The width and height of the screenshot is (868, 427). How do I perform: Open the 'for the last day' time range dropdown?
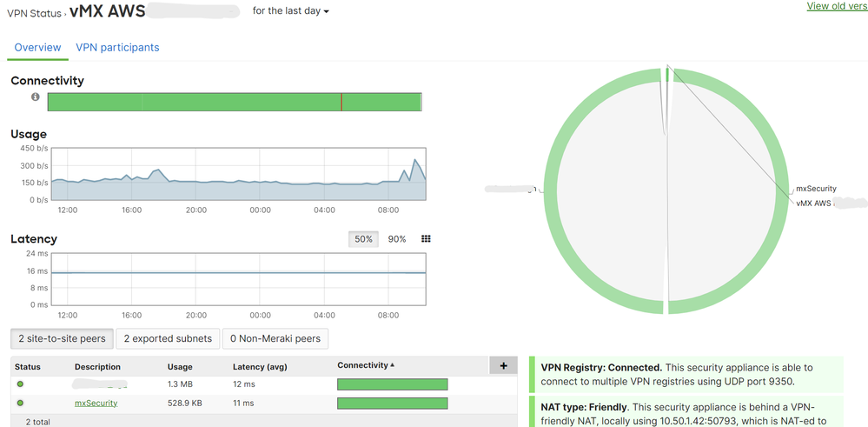coord(290,11)
